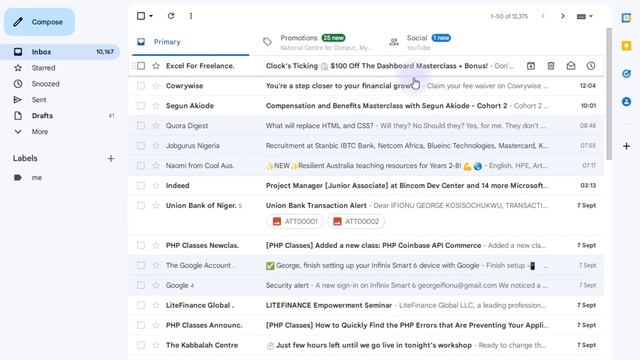The image size is (640, 360).
Task: Star the Google Security alert email
Action: [x=156, y=285]
